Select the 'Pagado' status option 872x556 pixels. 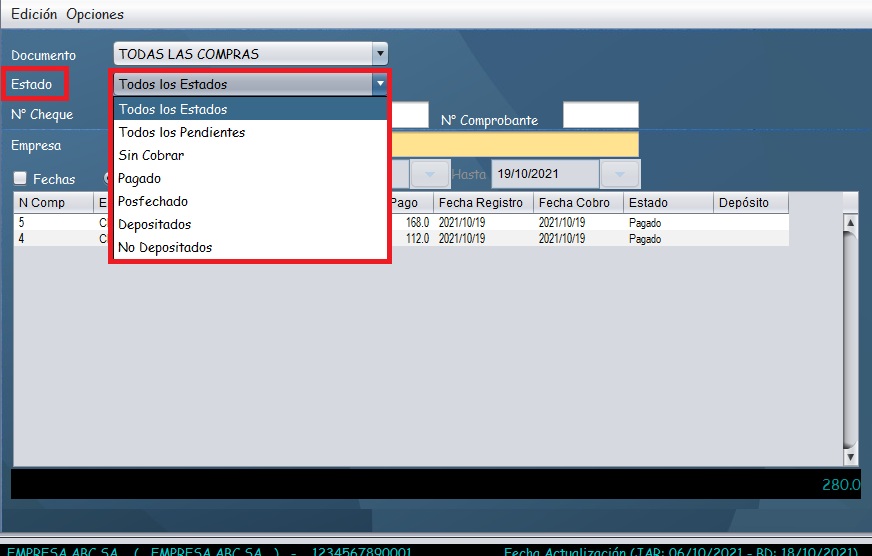(139, 178)
